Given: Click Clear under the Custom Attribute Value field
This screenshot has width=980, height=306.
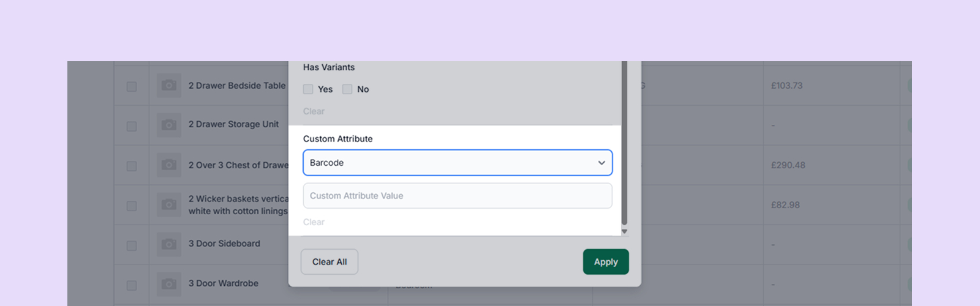Looking at the screenshot, I should pyautogui.click(x=314, y=222).
